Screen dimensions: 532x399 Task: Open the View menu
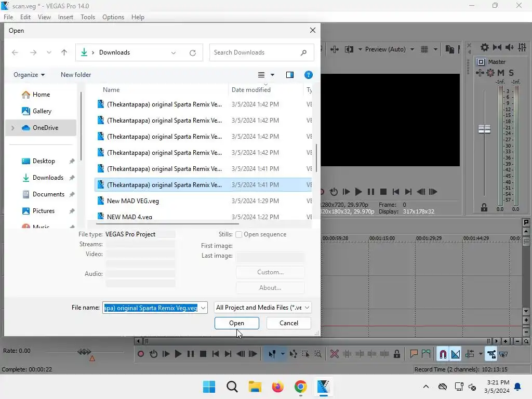point(44,17)
